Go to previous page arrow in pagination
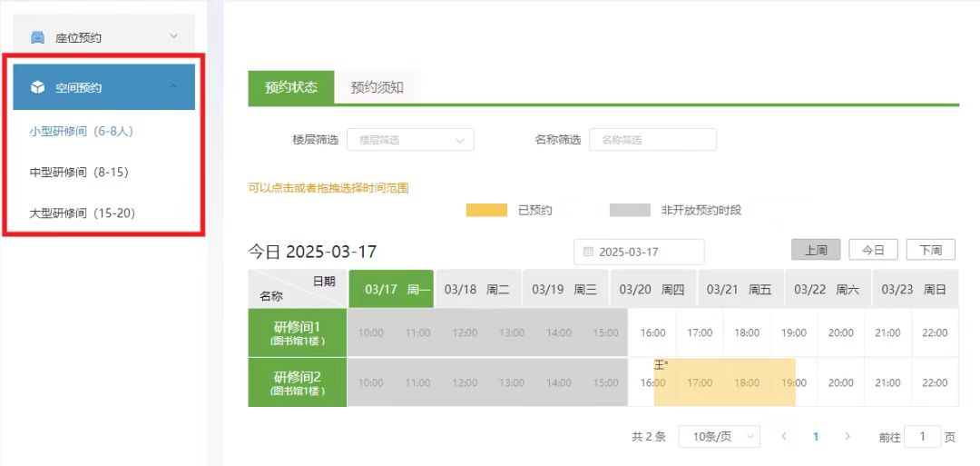The image size is (980, 466). click(x=784, y=437)
